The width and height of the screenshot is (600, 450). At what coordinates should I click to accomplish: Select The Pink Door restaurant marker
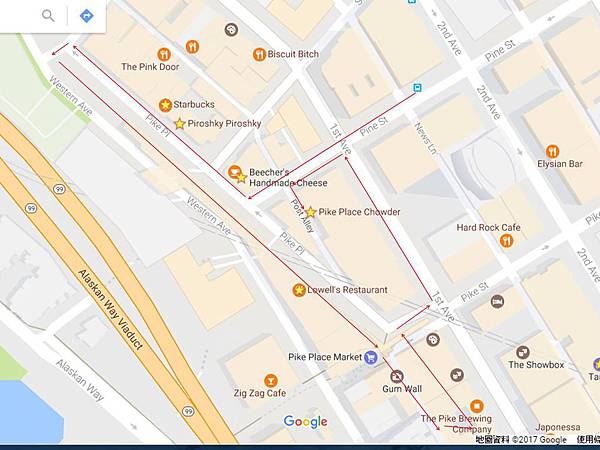click(x=164, y=54)
